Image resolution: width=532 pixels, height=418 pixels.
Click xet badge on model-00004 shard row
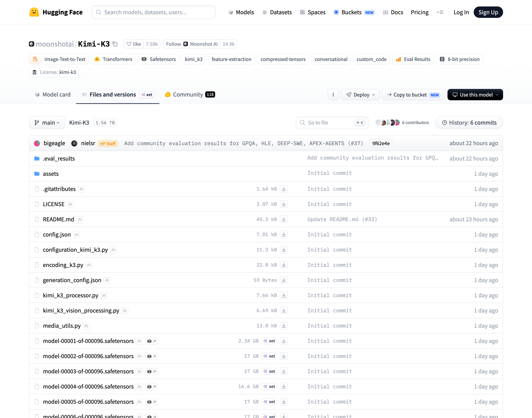point(269,386)
